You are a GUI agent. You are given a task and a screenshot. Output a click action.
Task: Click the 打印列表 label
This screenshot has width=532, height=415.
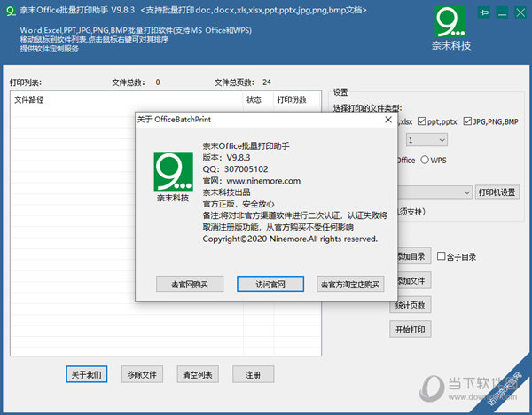(x=26, y=82)
